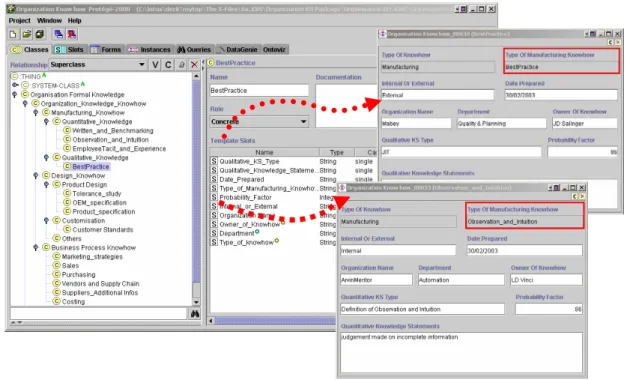The height and width of the screenshot is (380, 627).
Task: Collapse the Quantitative_Knowledge tree node
Action: point(46,122)
